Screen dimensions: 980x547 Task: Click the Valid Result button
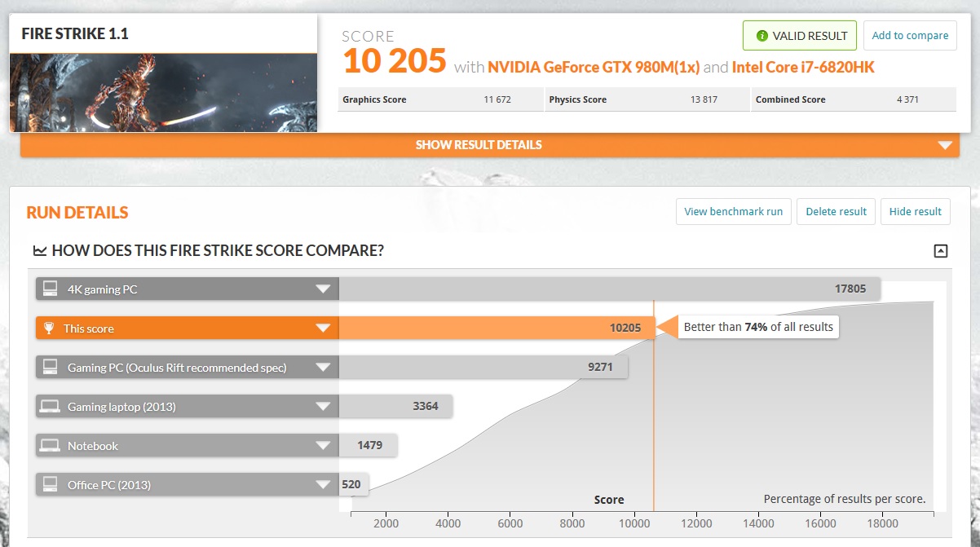click(800, 36)
